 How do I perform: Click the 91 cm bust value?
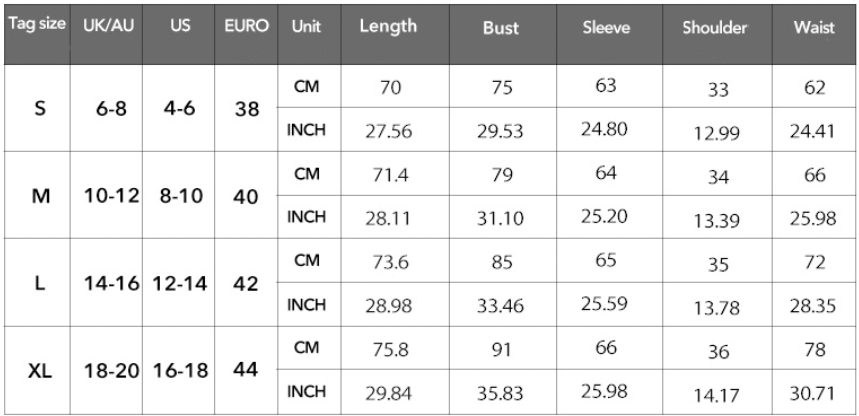500,349
